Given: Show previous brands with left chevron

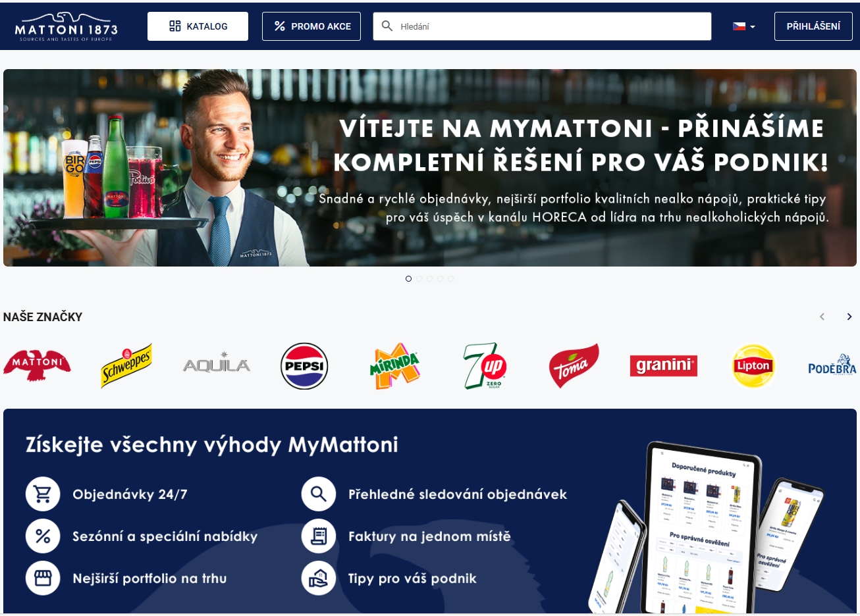Looking at the screenshot, I should tap(822, 317).
